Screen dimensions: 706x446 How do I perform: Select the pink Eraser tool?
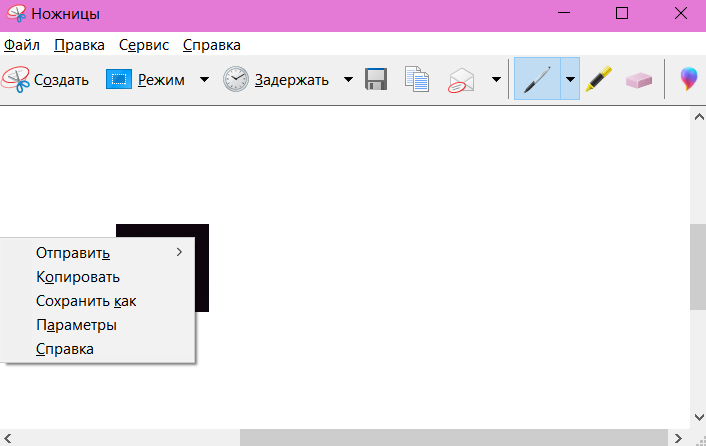tap(639, 81)
